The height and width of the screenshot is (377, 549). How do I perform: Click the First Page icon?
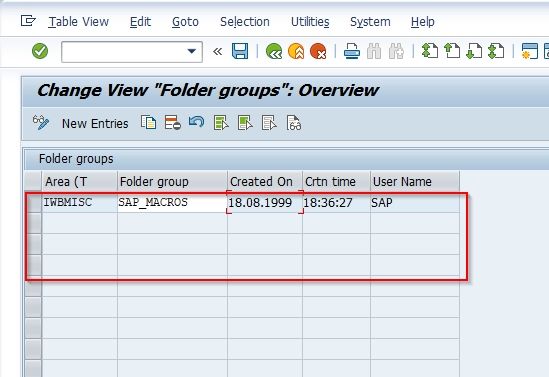[430, 51]
